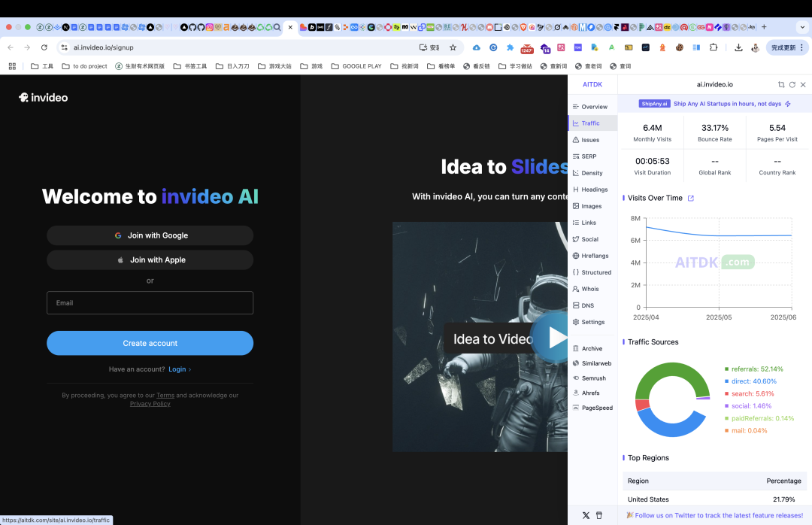
Task: Click Join with Google button
Action: coord(150,235)
